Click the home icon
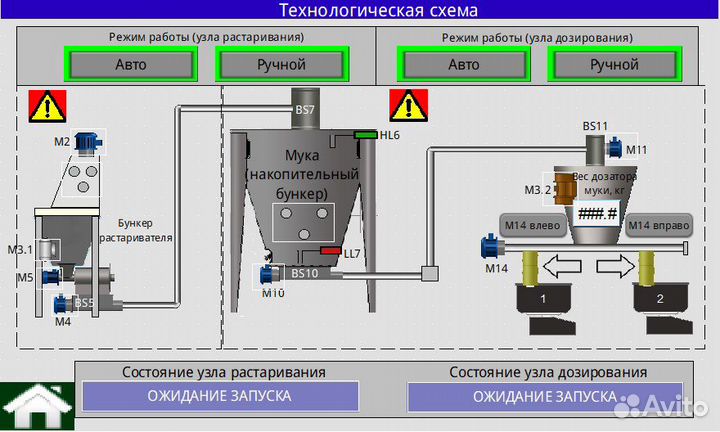This screenshot has height=432, width=720. (x=37, y=407)
